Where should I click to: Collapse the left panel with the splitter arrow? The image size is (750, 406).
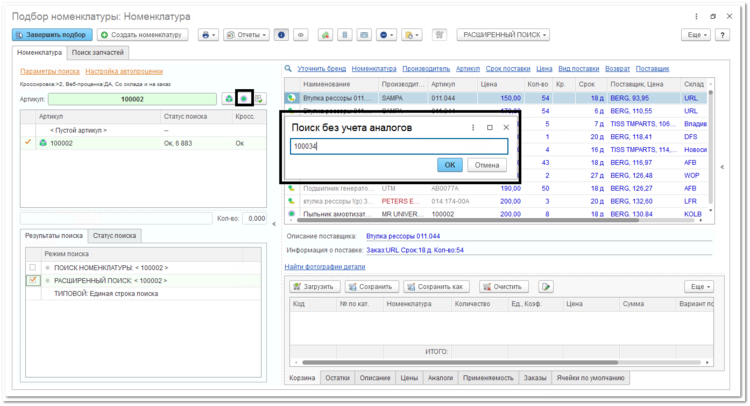pos(274,224)
